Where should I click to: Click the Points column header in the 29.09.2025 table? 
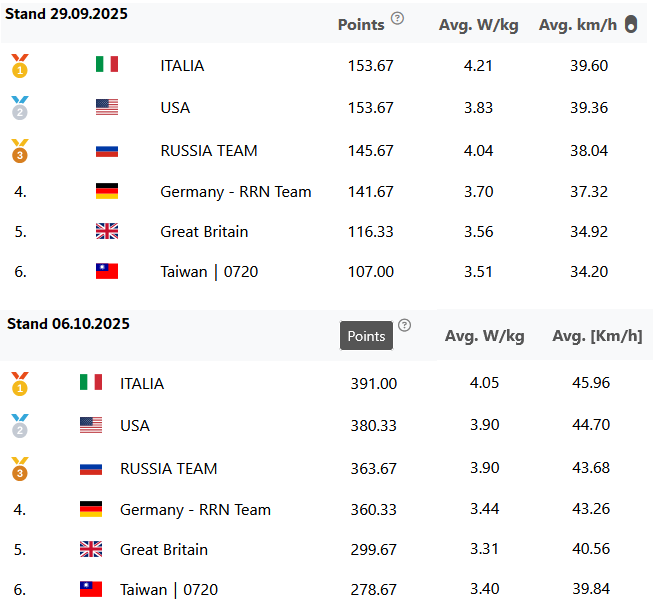point(361,25)
